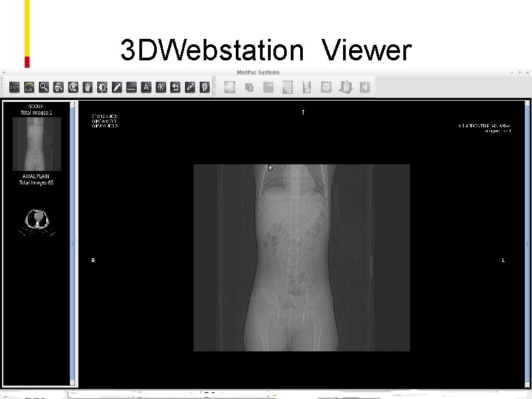
Task: Click the greyed 3D cube icon
Action: pyautogui.click(x=326, y=87)
